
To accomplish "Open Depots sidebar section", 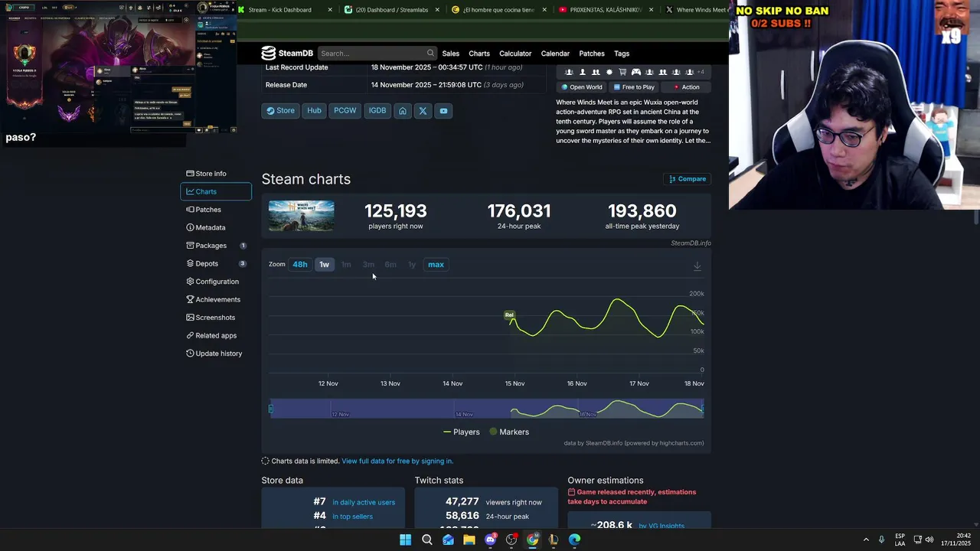I will 216,263.
